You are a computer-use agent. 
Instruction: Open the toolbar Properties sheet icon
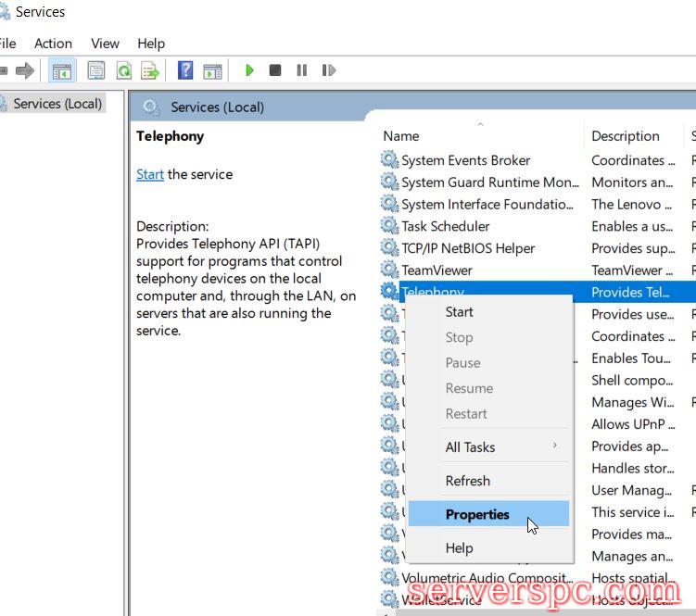(95, 70)
